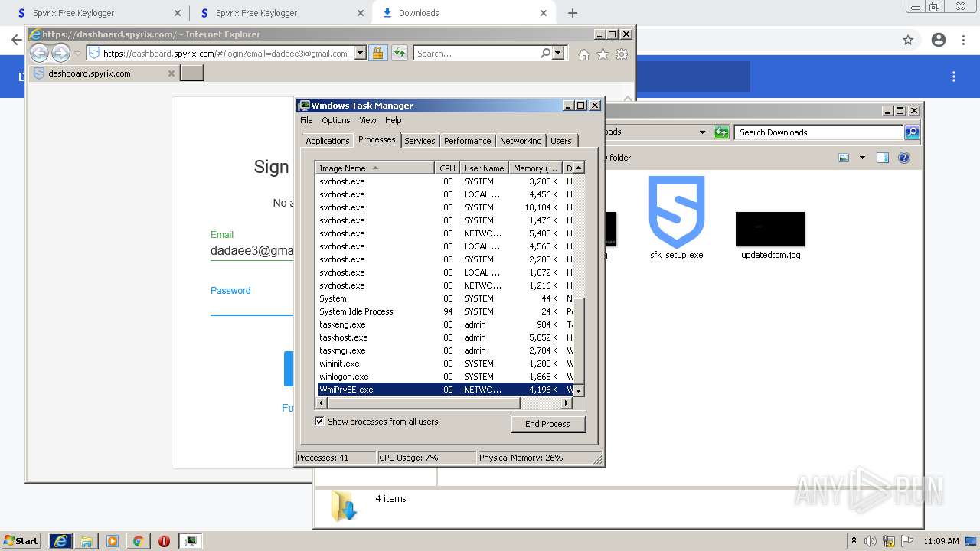Click the Task Manager taskbar icon
Viewport: 980px width, 551px height.
point(190,541)
